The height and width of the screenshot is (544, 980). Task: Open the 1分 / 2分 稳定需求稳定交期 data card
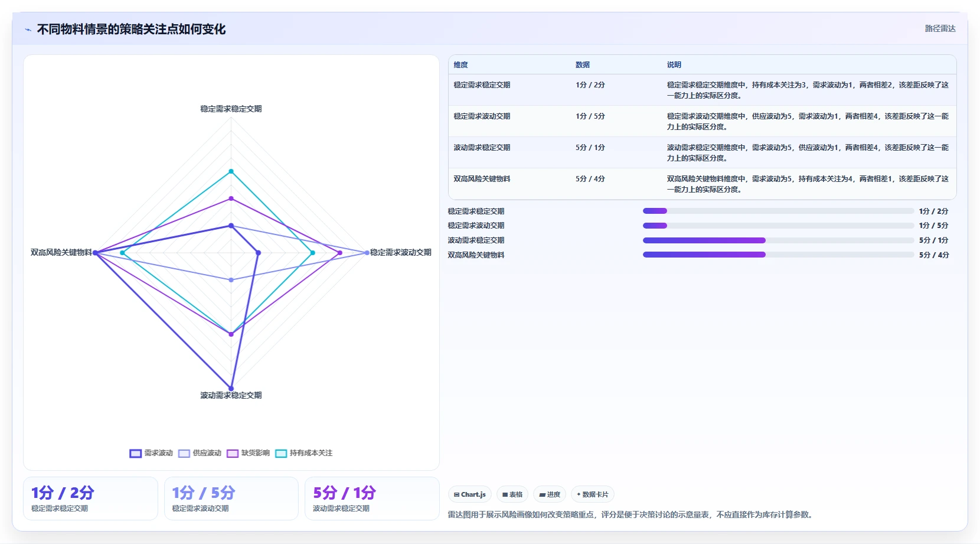pyautogui.click(x=90, y=499)
